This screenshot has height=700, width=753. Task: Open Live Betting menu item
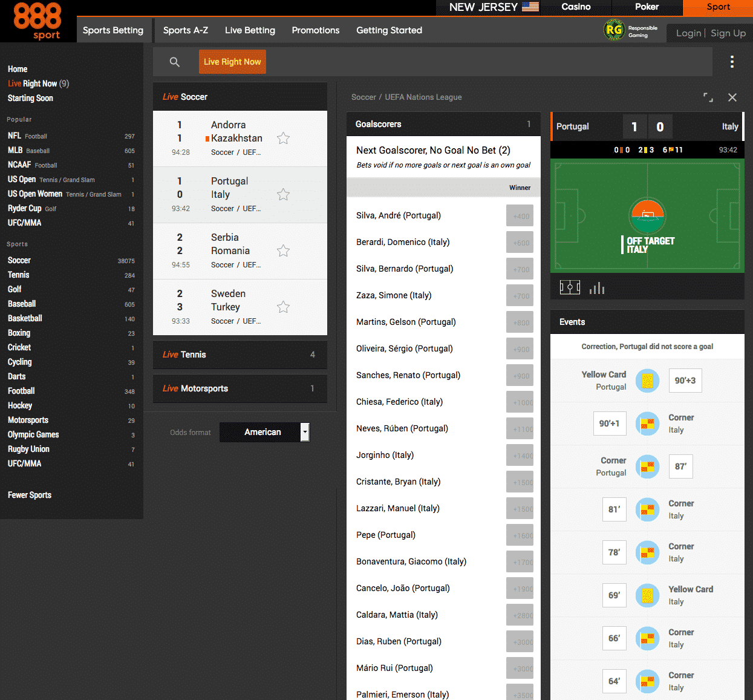click(x=250, y=30)
